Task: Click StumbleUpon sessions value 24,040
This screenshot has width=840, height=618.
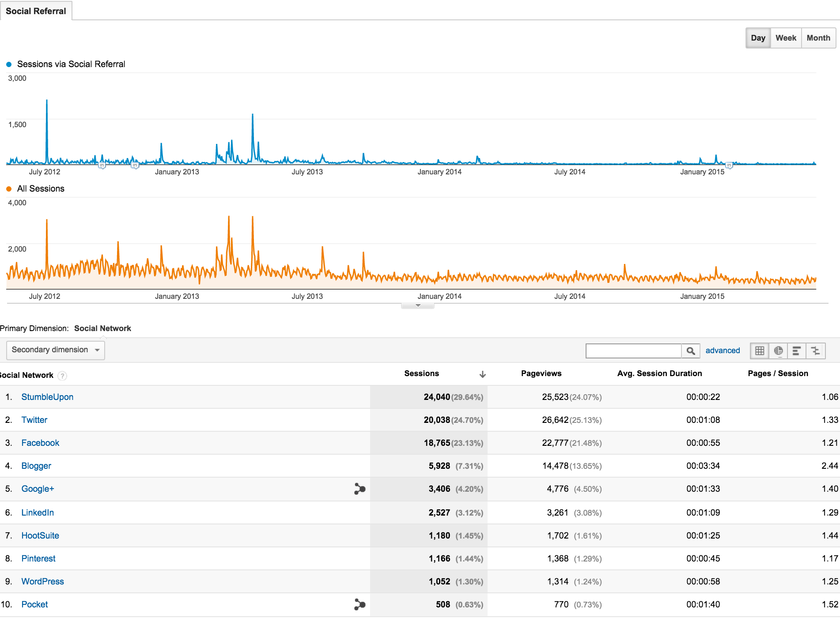Action: point(437,397)
